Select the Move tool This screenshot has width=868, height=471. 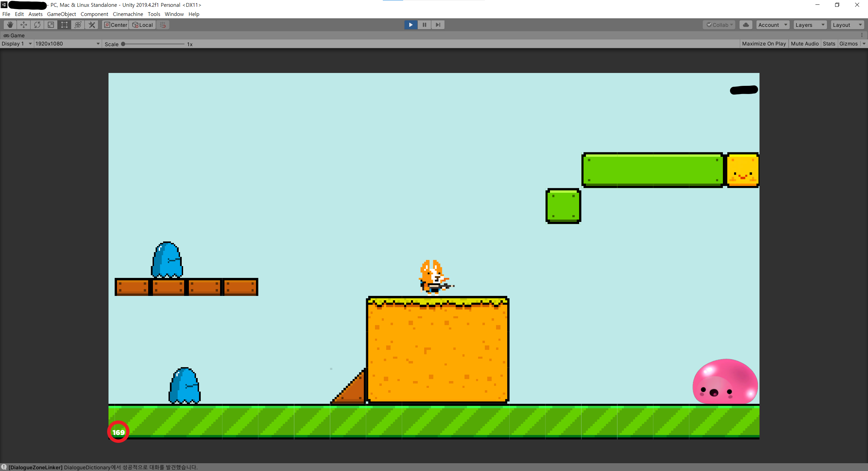click(x=24, y=25)
